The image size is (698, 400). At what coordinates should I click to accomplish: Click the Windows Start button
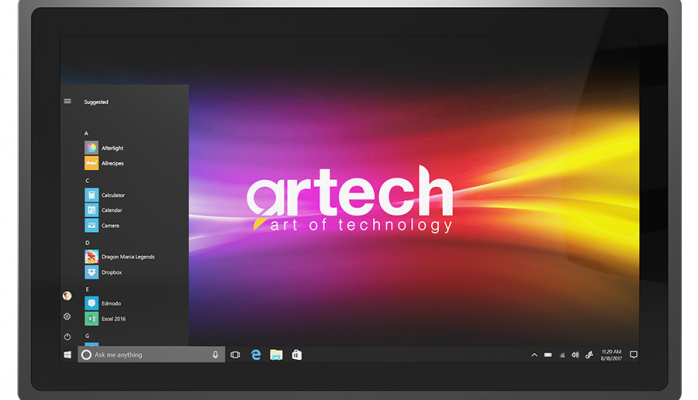(x=68, y=355)
